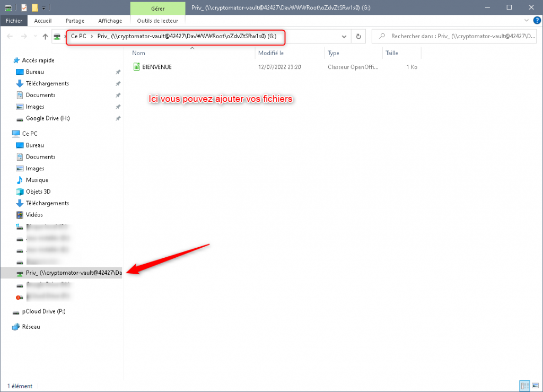543x392 pixels.
Task: Click the New folder icon in title bar
Action: coord(34,7)
